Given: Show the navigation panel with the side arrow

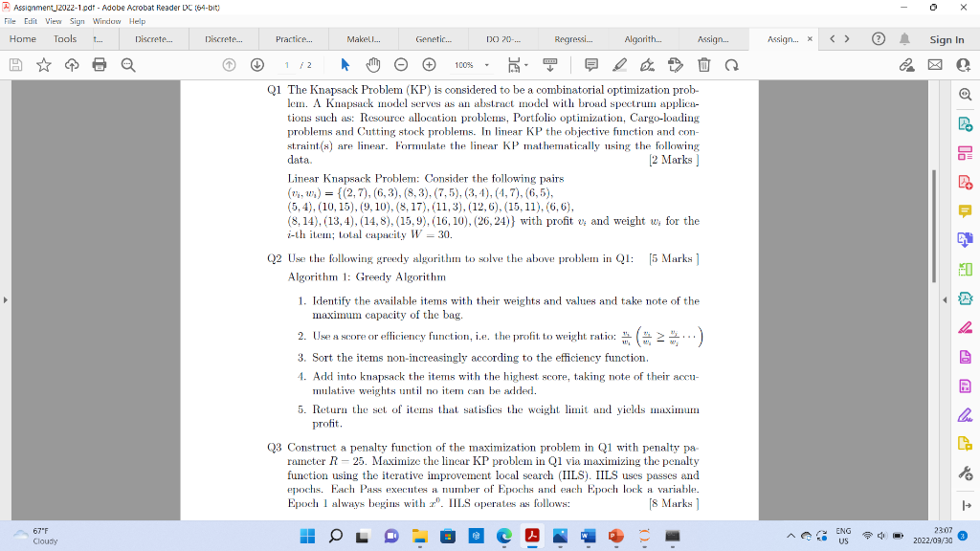Looking at the screenshot, I should pos(6,300).
